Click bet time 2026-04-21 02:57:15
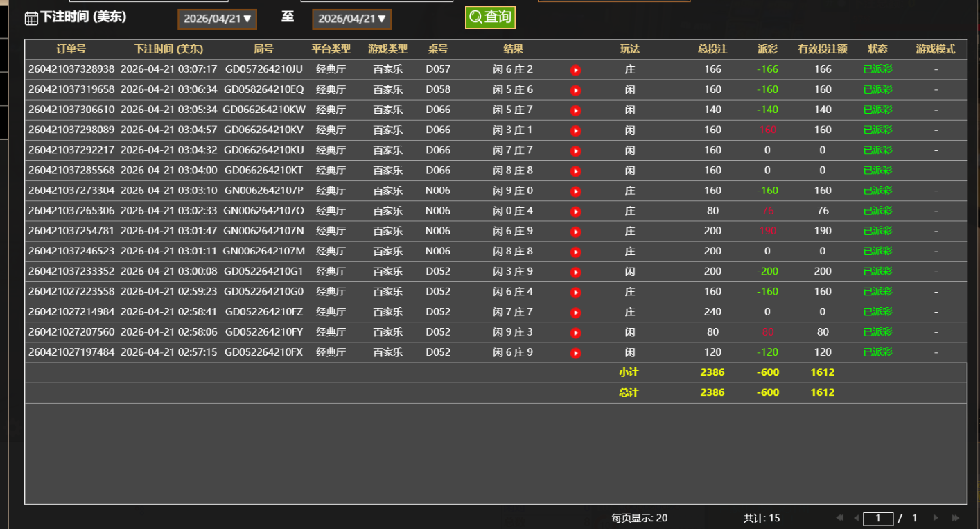The height and width of the screenshot is (529, 980). pos(169,352)
